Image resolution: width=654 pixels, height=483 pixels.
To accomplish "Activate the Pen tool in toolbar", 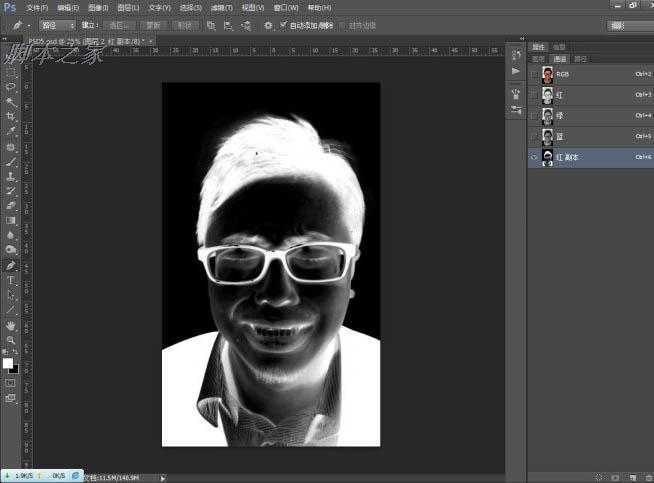I will click(x=11, y=265).
